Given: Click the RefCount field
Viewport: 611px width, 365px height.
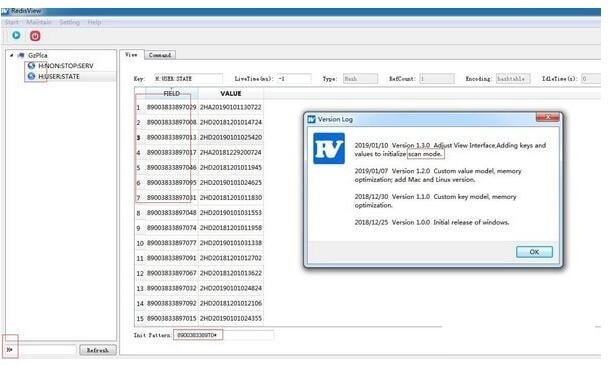Looking at the screenshot, I should [437, 79].
